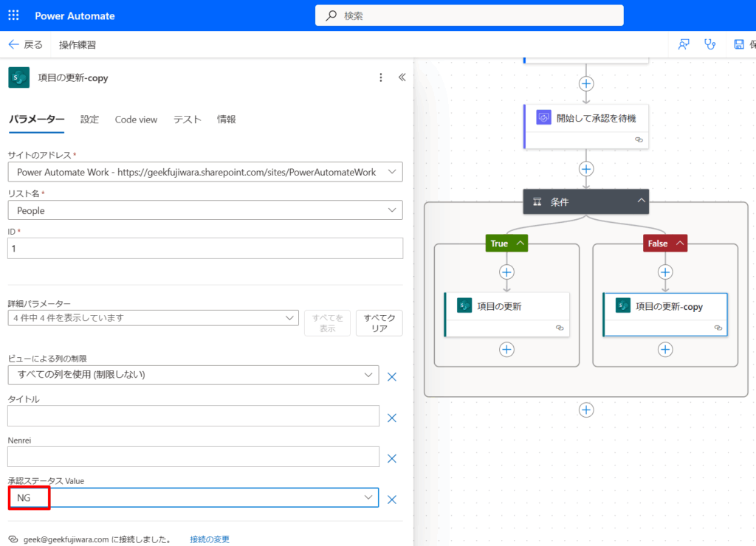Open more options for 項目の更新-copy

pos(381,77)
